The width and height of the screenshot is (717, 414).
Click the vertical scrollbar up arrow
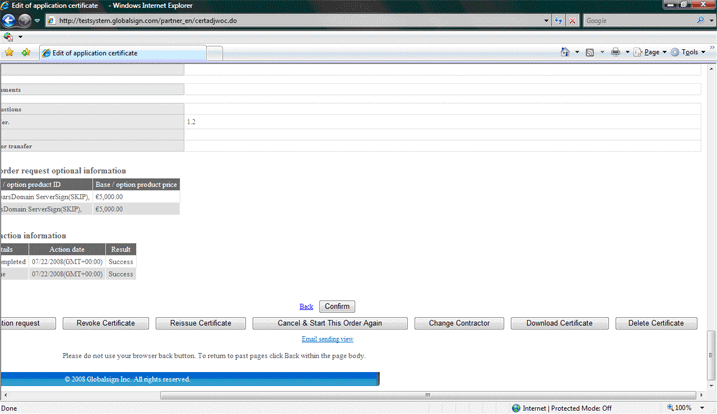[712, 69]
